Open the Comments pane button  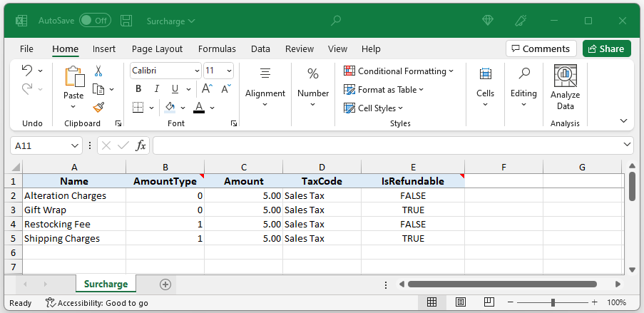[541, 48]
